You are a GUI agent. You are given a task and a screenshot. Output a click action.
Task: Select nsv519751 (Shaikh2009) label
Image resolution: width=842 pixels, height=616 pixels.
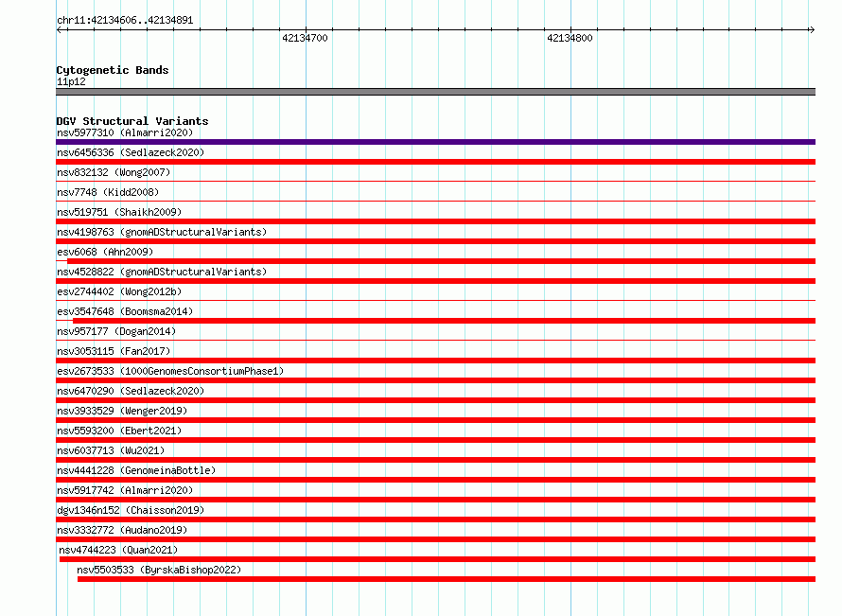119,212
